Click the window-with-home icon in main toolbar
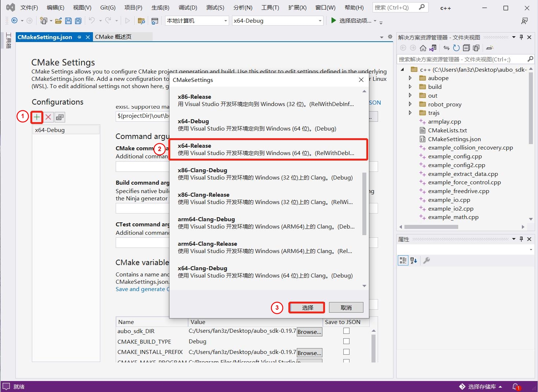This screenshot has height=392, width=538. (x=155, y=21)
